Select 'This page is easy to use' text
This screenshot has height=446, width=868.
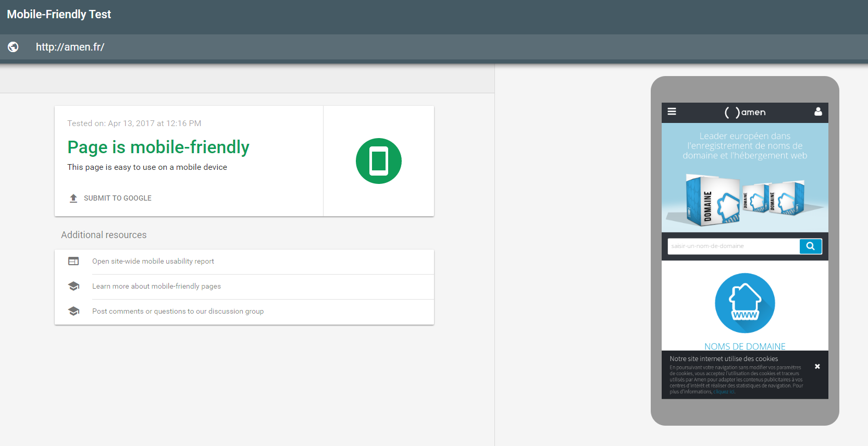[x=147, y=167]
